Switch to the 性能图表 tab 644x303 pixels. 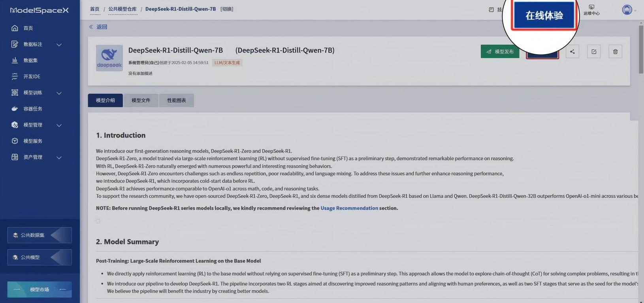pos(177,100)
